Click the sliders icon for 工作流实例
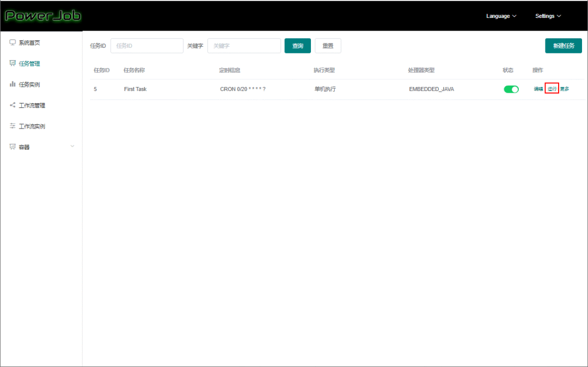 [x=13, y=126]
